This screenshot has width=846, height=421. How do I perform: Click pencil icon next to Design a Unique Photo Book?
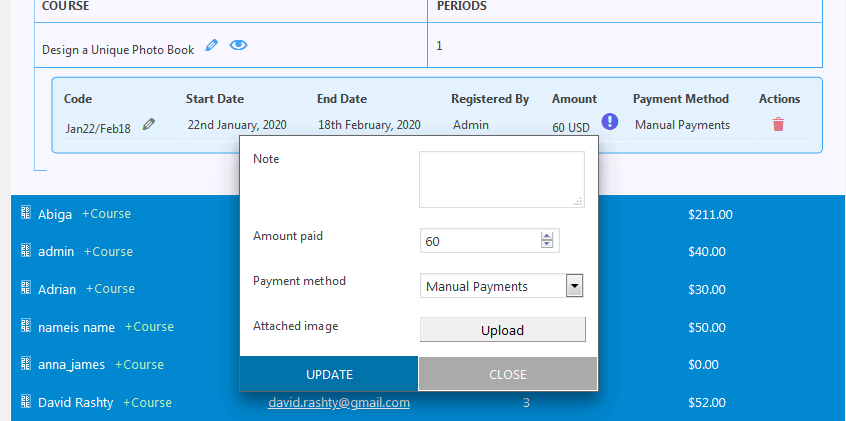click(211, 45)
